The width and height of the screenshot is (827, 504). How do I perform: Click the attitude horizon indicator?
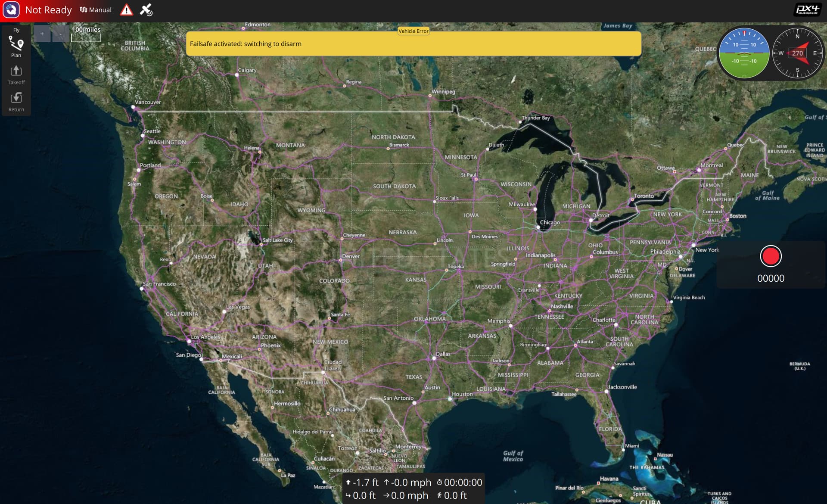[744, 53]
